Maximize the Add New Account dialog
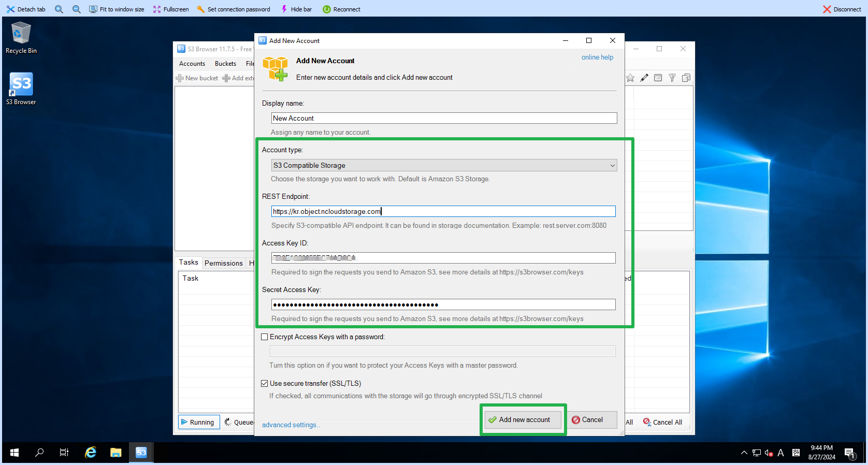The width and height of the screenshot is (868, 465). click(x=589, y=40)
